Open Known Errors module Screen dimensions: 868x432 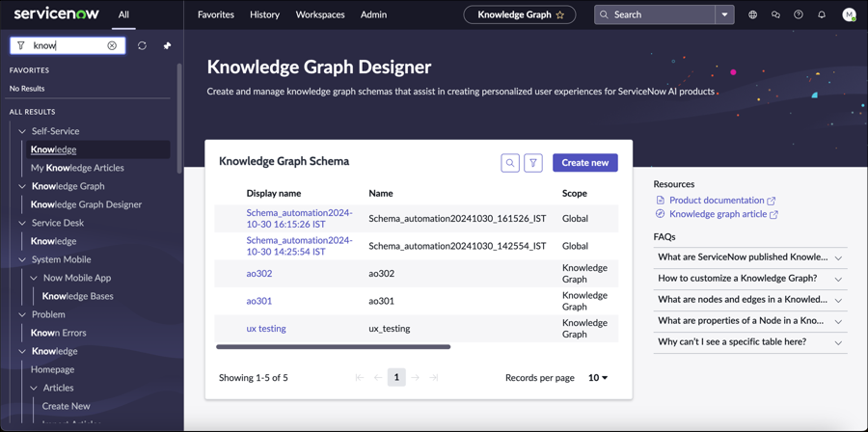click(x=59, y=333)
